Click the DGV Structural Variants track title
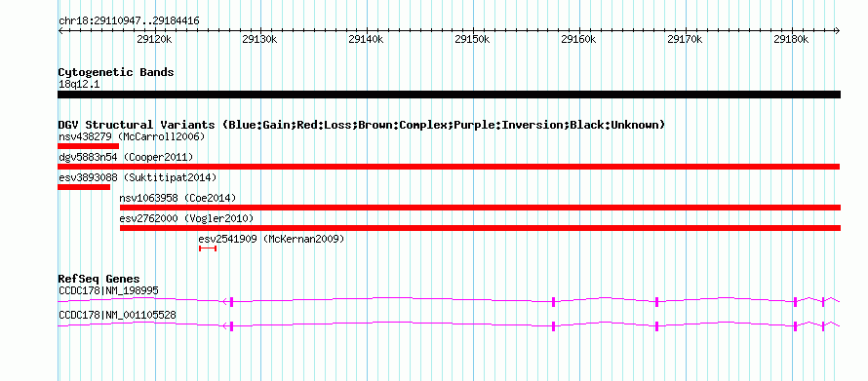 (362, 125)
